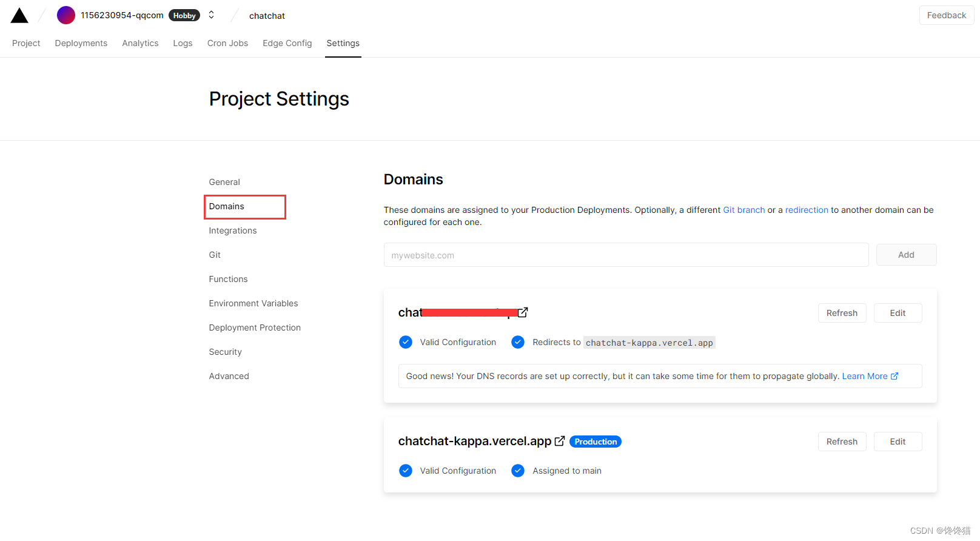Select the Settings tab
Image resolution: width=980 pixels, height=541 pixels.
343,43
